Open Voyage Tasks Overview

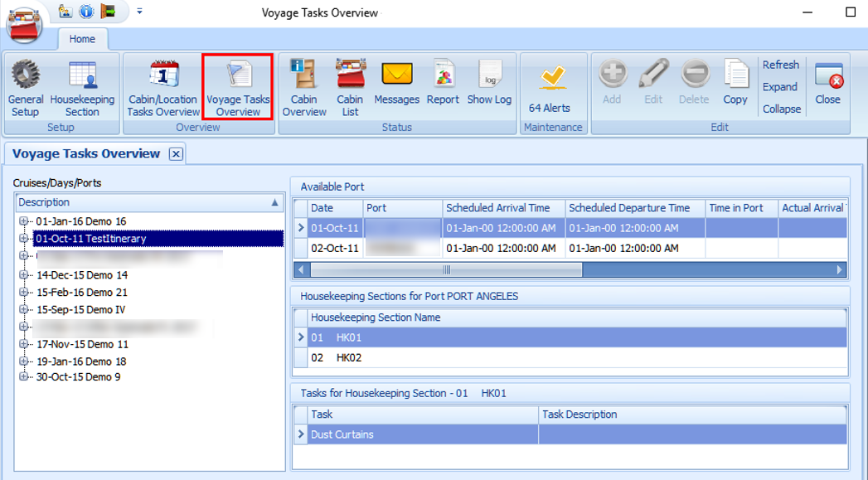pyautogui.click(x=238, y=87)
